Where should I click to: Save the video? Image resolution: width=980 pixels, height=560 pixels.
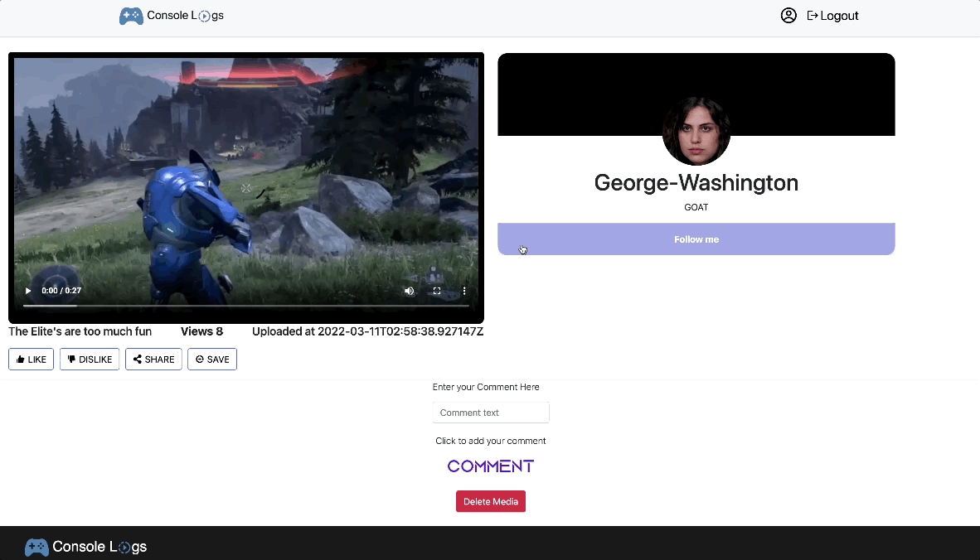point(212,359)
